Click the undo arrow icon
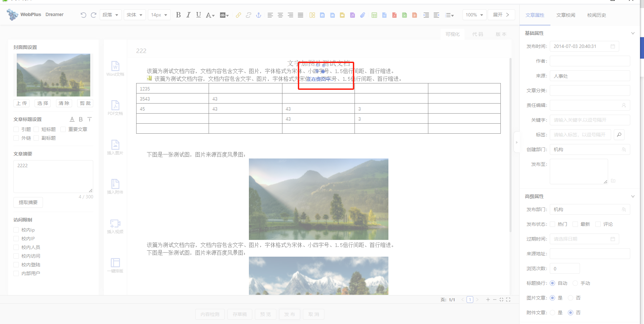This screenshot has width=644, height=324. point(83,15)
